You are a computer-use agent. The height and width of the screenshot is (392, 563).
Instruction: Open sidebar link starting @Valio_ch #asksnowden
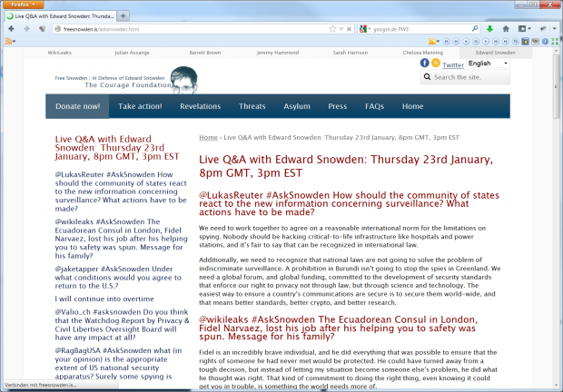[122, 325]
